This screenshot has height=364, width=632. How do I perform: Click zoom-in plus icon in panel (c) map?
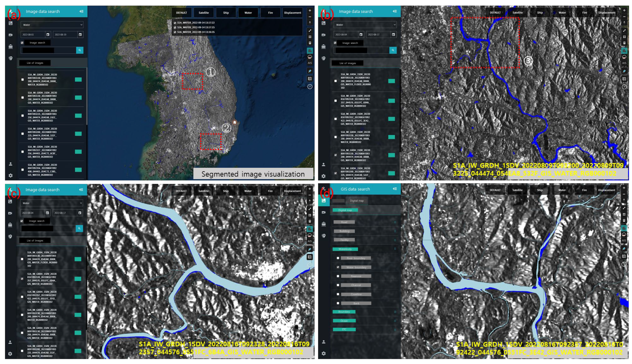(x=310, y=189)
